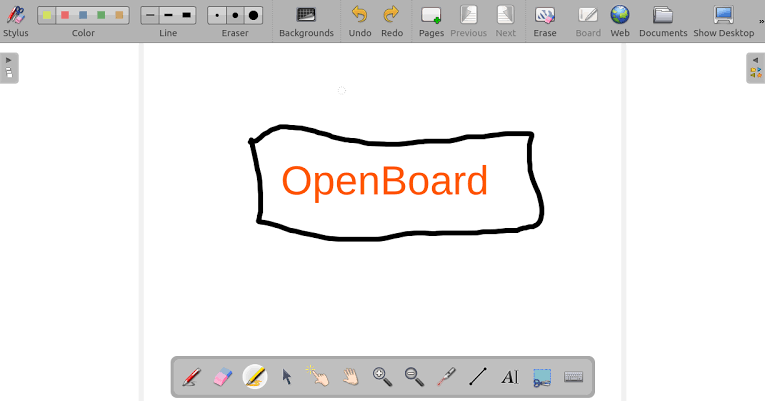
Task: Choose the hand Scroll page tool
Action: click(350, 377)
